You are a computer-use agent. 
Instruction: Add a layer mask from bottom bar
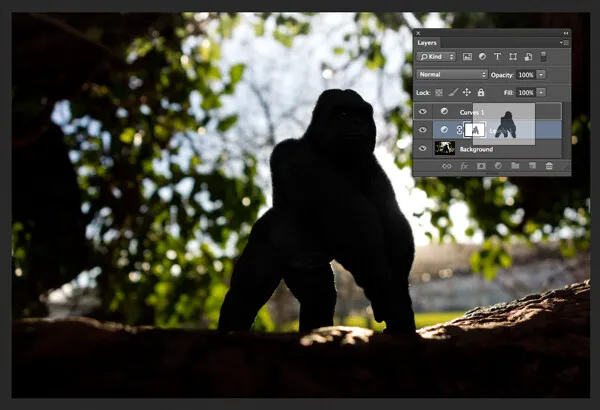click(x=481, y=166)
